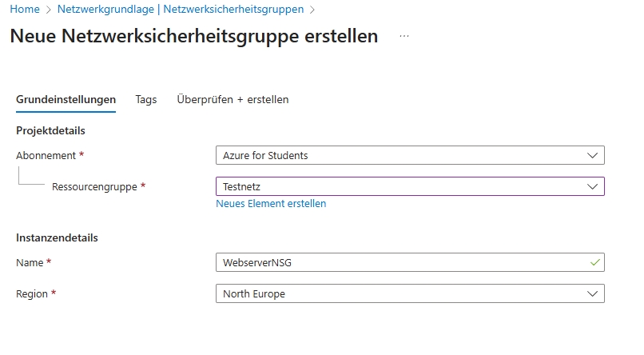This screenshot has height=355, width=644.
Task: Click chevron arrow of Ressourcengruppe dropdown
Action: tap(592, 186)
